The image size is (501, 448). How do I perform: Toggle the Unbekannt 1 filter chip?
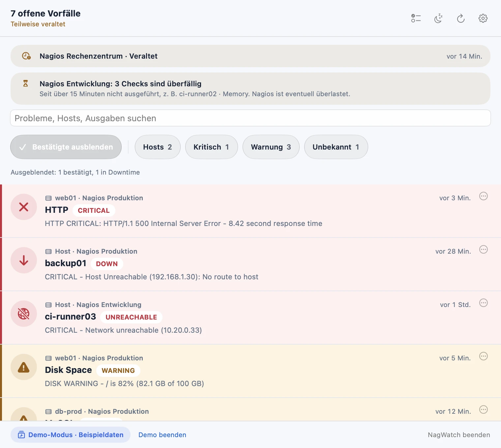336,147
